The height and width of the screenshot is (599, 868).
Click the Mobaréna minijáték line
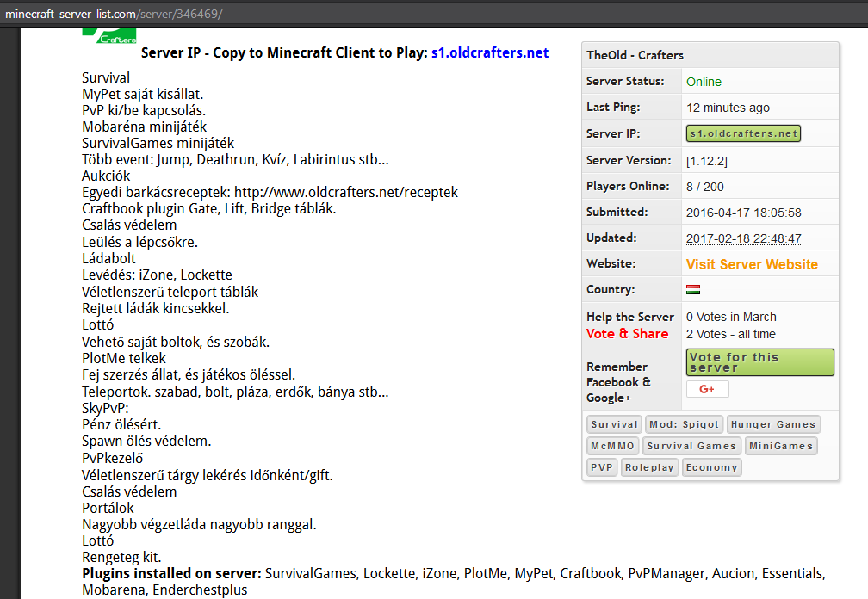point(144,127)
